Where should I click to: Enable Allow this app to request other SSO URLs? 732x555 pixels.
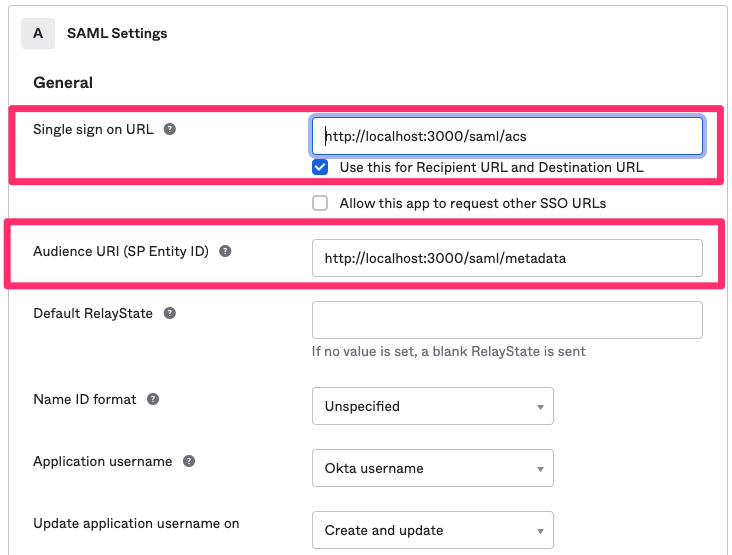(x=320, y=203)
